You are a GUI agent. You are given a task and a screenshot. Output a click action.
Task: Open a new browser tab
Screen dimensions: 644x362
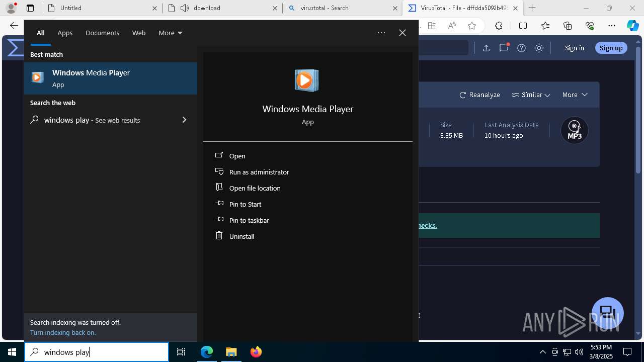point(532,8)
